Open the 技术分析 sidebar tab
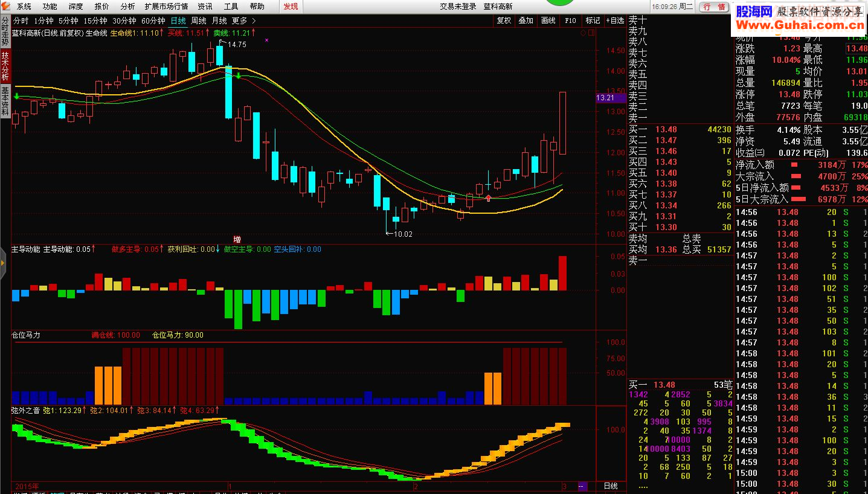The image size is (868, 494). [x=5, y=66]
